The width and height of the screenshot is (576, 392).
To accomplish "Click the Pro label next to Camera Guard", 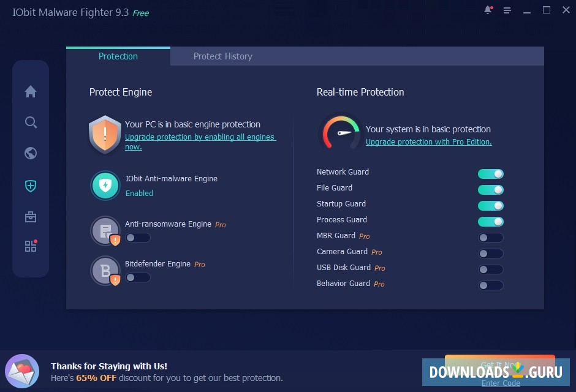I will (x=376, y=252).
